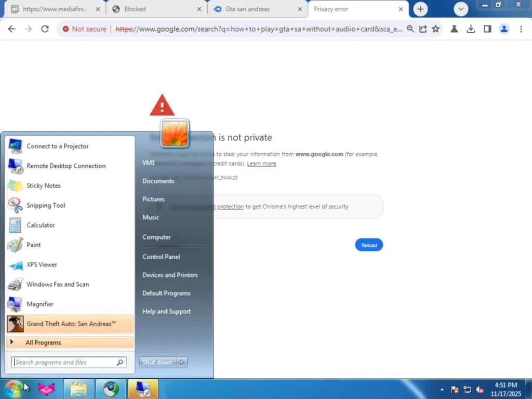Open the profile avatar button
The image size is (532, 399).
click(x=504, y=29)
